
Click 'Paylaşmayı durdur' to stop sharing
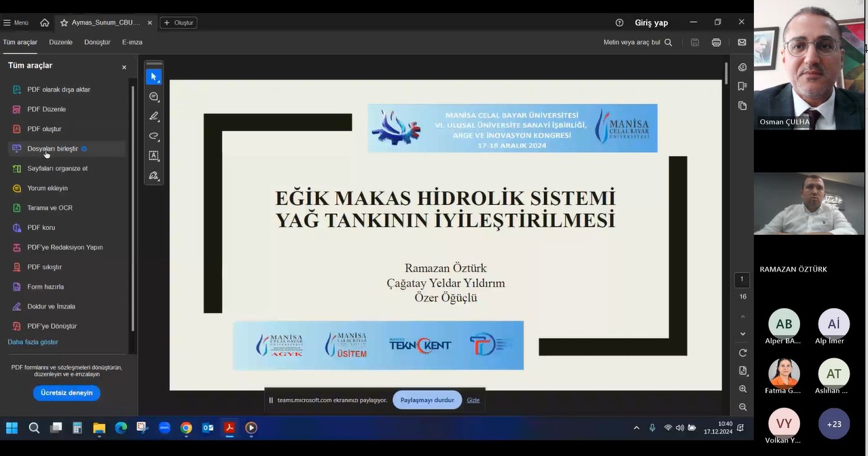coord(427,400)
